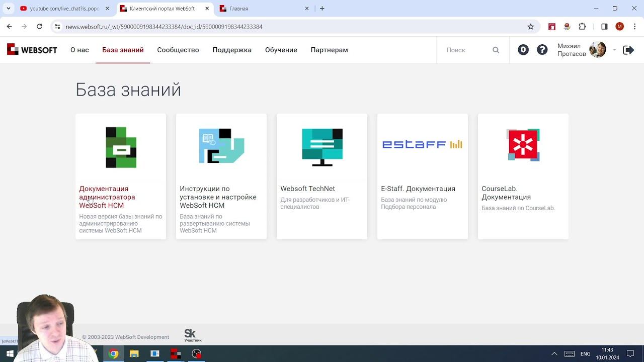Expand the user profile dropdown arrow
This screenshot has width=644, height=362.
click(x=614, y=50)
